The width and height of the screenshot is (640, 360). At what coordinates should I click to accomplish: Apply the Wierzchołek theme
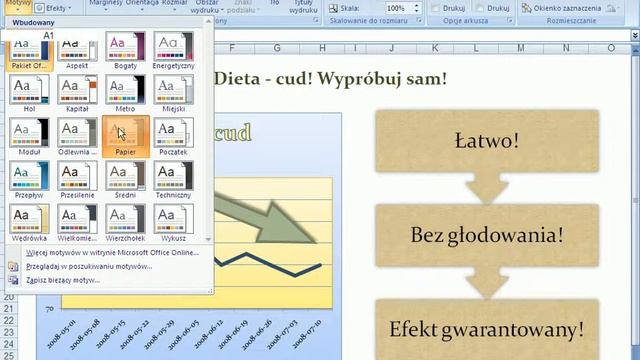point(125,223)
